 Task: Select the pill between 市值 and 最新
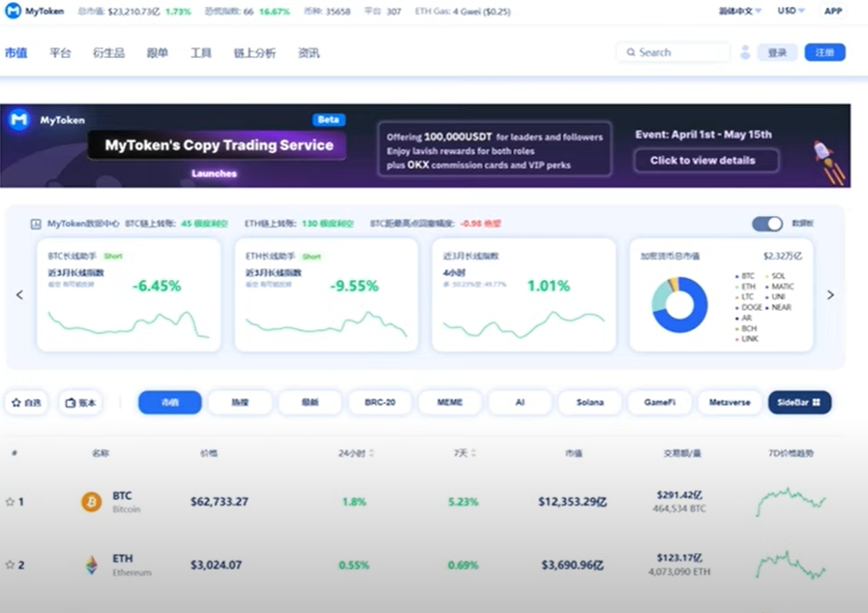[240, 403]
